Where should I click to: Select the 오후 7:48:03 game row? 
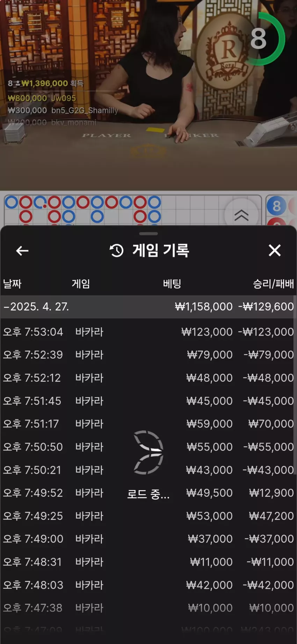point(148,585)
